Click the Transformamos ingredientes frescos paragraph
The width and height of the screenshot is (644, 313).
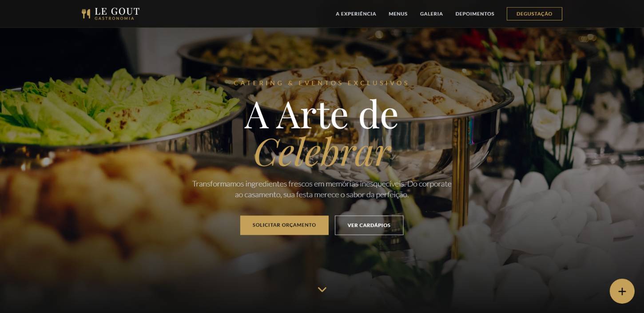pyautogui.click(x=322, y=189)
